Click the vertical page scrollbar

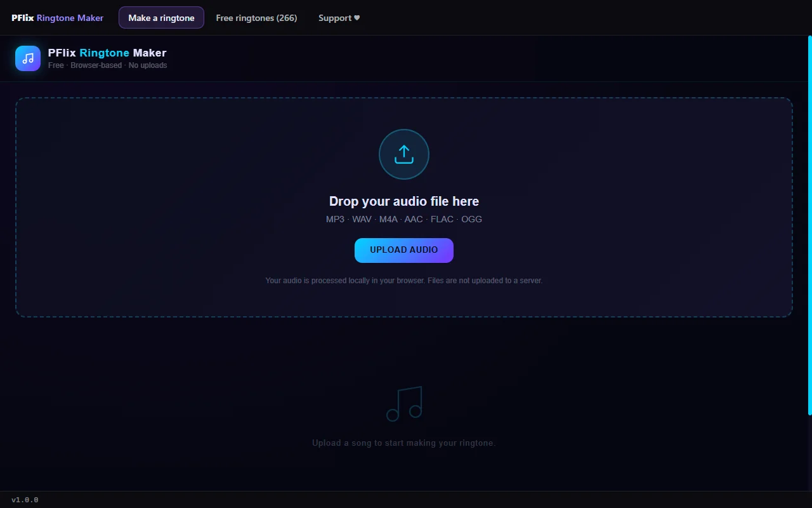coord(809,225)
